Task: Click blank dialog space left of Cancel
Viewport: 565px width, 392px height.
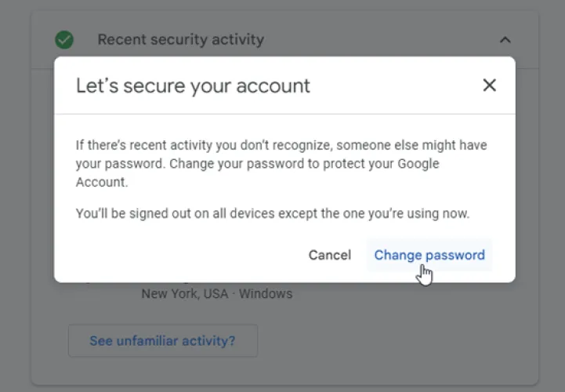Action: click(180, 255)
